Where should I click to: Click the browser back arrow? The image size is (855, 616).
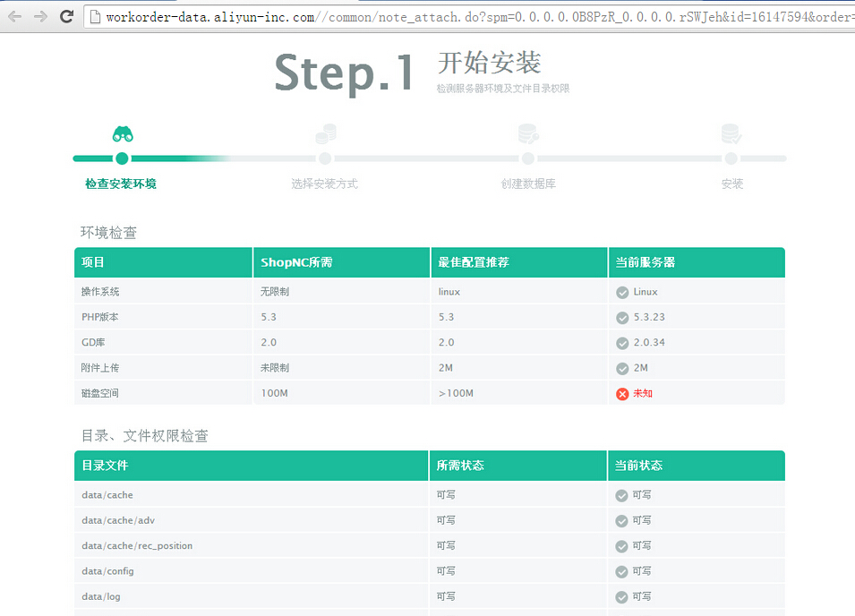click(15, 16)
